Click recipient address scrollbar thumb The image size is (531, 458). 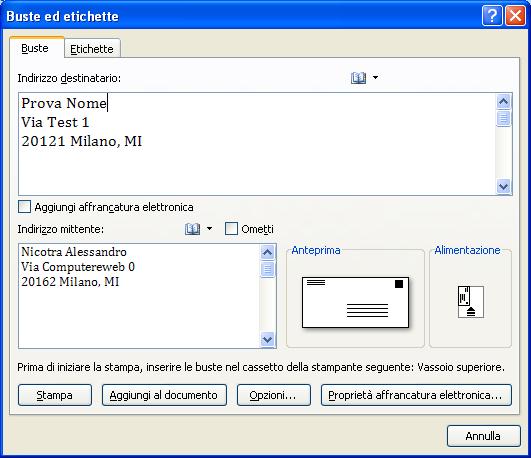[x=503, y=118]
